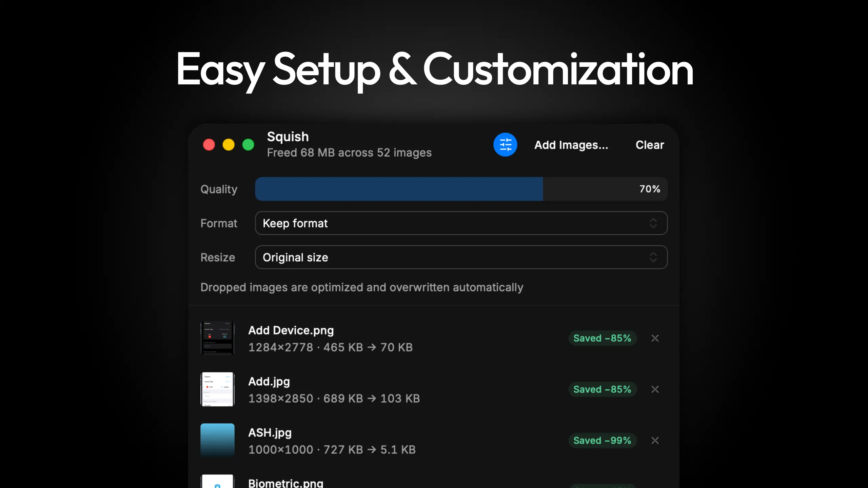Select the Biometric.png thumbnail
This screenshot has height=488, width=868.
pyautogui.click(x=217, y=481)
